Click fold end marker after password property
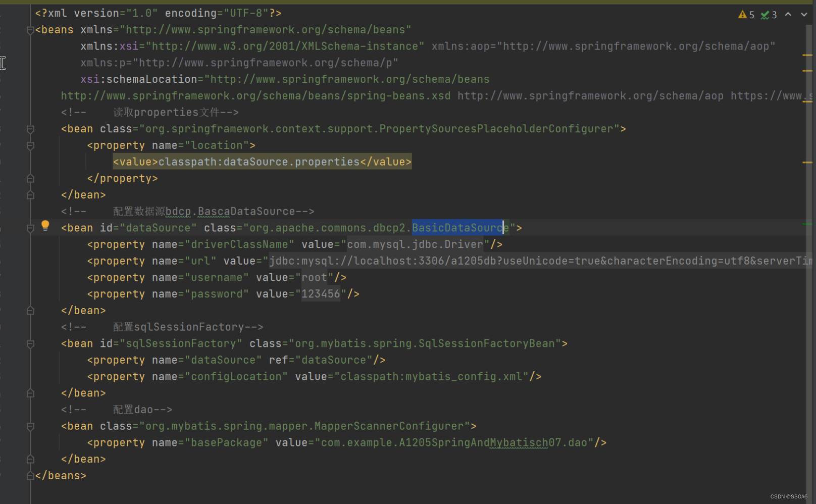Viewport: 816px width, 504px height. (x=30, y=311)
